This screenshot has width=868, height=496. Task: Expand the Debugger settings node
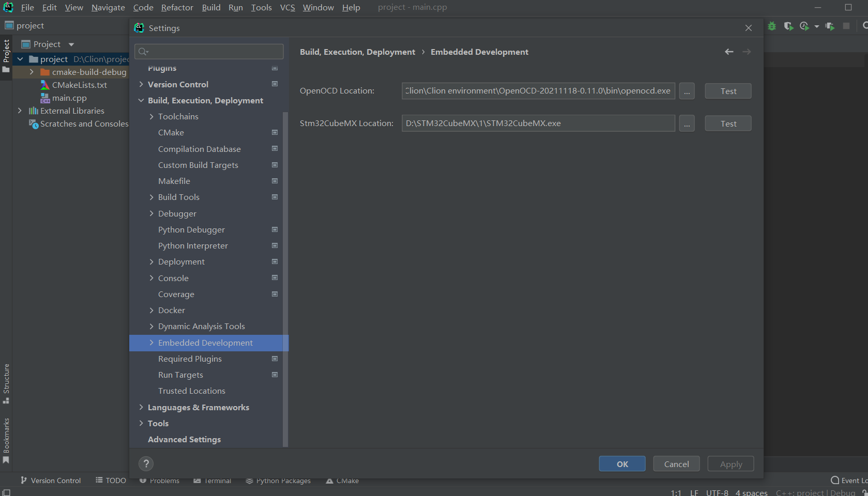pos(151,213)
